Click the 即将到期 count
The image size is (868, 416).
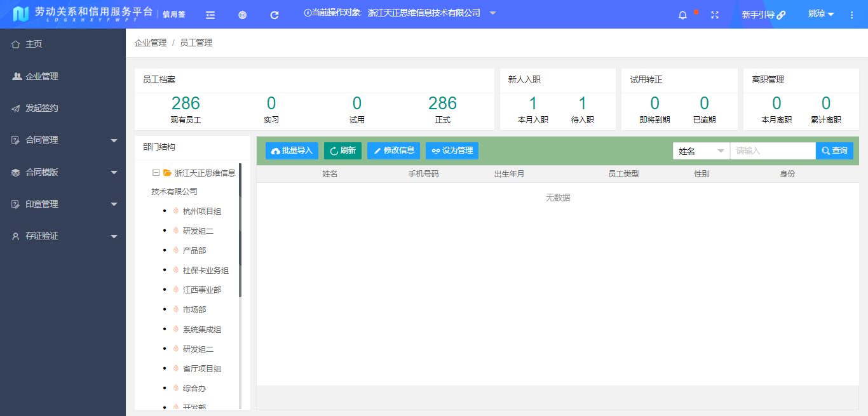pyautogui.click(x=654, y=103)
